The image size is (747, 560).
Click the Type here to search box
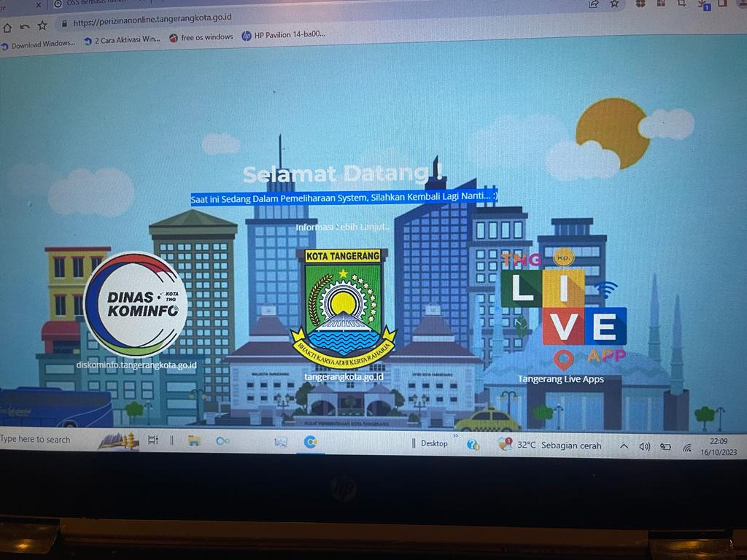[36, 439]
